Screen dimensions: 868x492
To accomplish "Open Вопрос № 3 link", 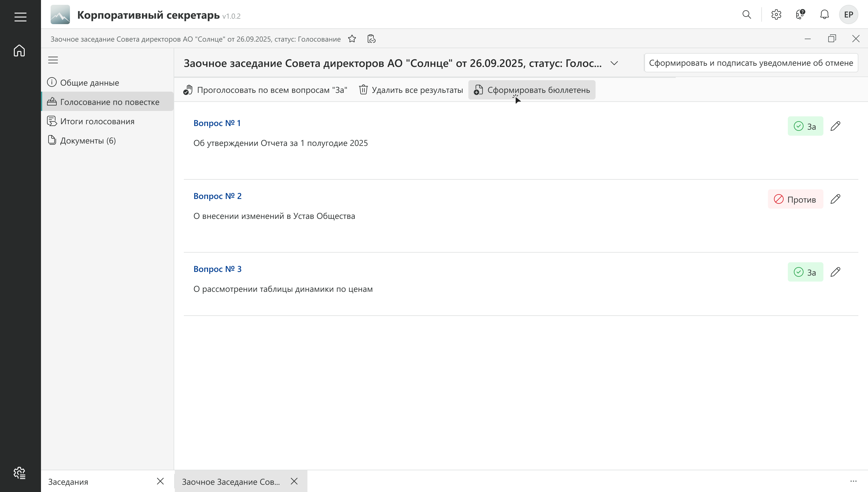I will 217,269.
